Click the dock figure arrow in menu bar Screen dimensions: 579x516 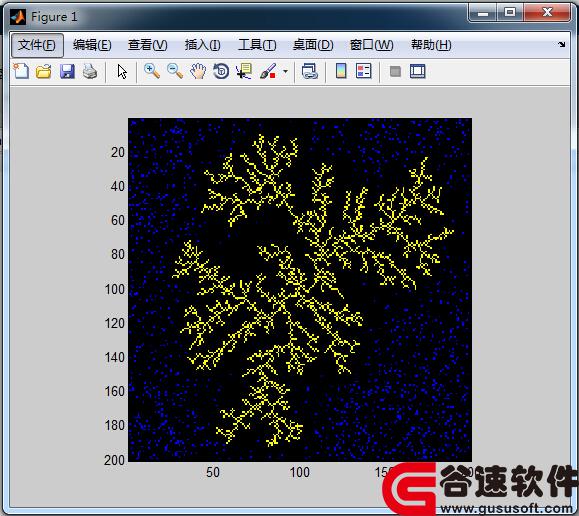[x=562, y=44]
